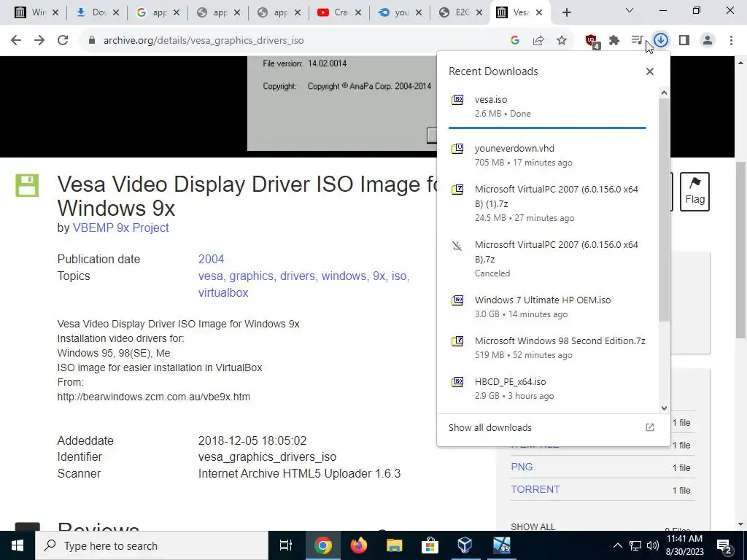Click SHOW ALL download options

[533, 527]
